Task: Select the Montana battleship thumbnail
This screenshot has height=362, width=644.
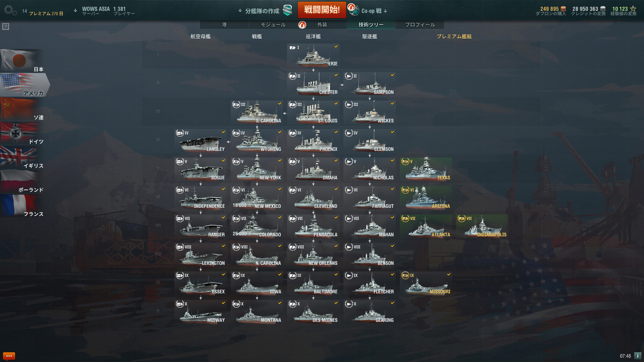Action: click(257, 312)
